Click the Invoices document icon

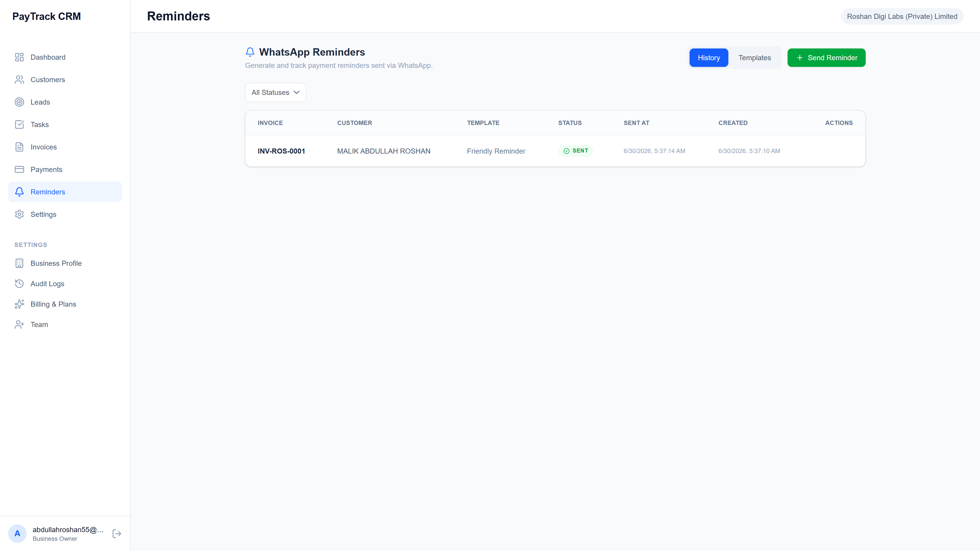point(19,147)
